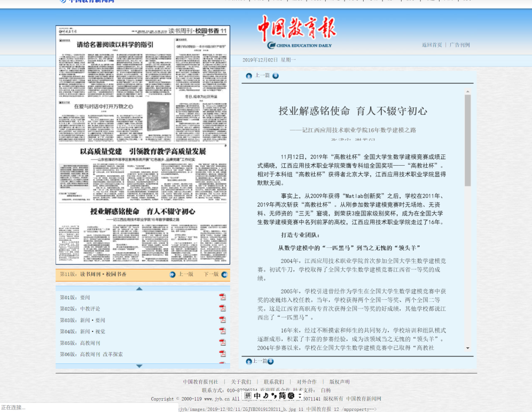The width and height of the screenshot is (532, 412).
Task: Click the IME pinyin grid icon
Action: point(248,396)
